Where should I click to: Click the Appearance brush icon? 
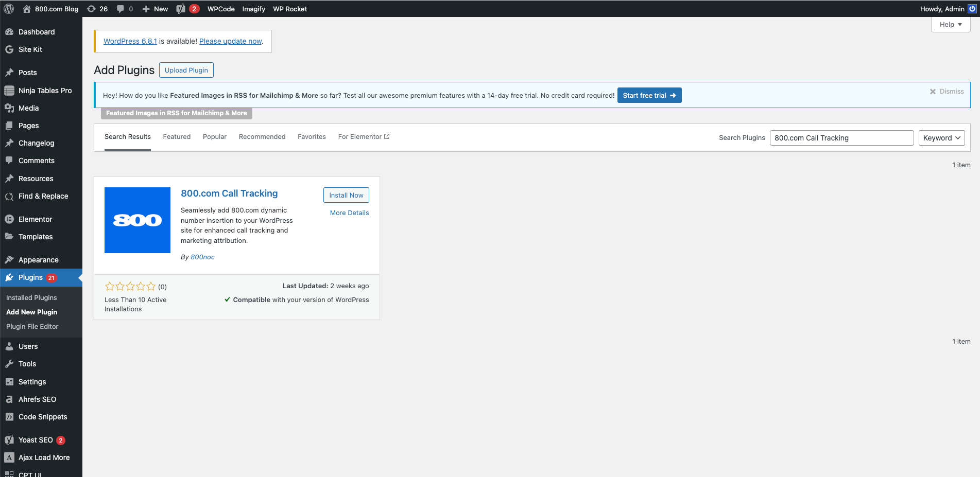click(x=9, y=260)
